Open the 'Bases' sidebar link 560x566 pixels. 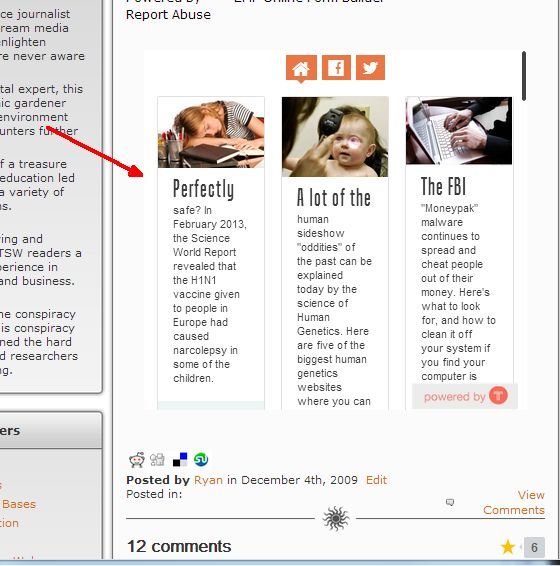19,504
